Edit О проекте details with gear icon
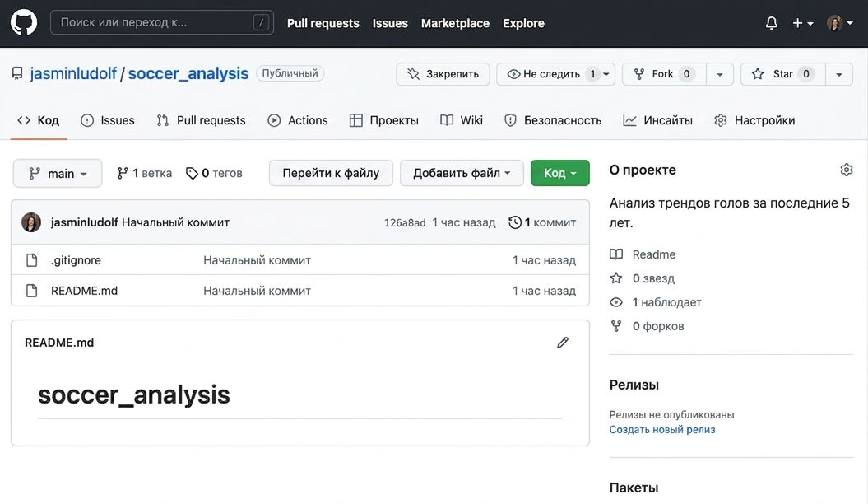Viewport: 868px width, 504px height. [846, 170]
